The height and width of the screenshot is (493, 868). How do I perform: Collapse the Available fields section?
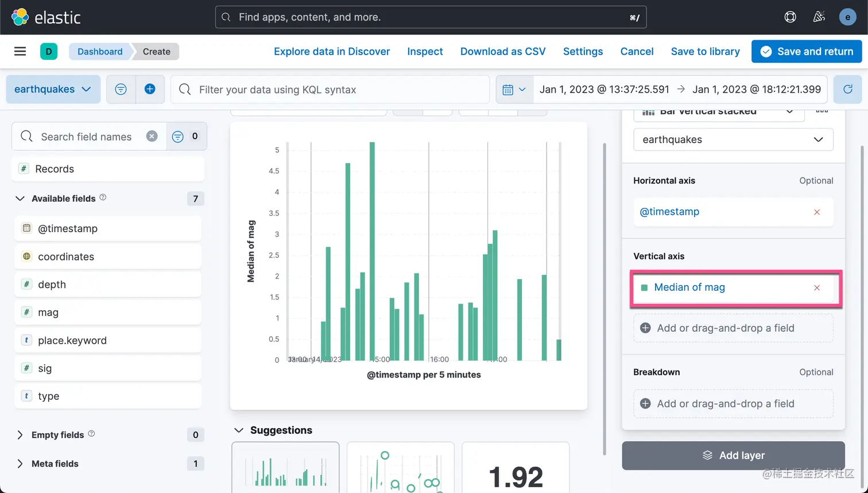(x=20, y=198)
